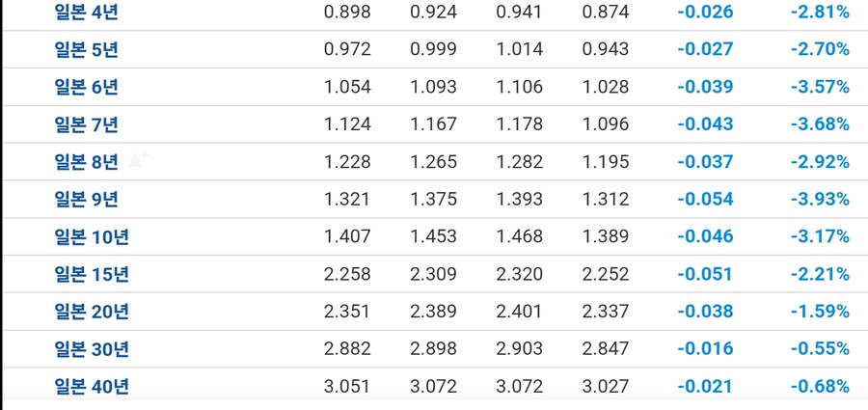Select the -0.55% change for 일본 30년
The height and width of the screenshot is (410, 868).
tap(820, 348)
